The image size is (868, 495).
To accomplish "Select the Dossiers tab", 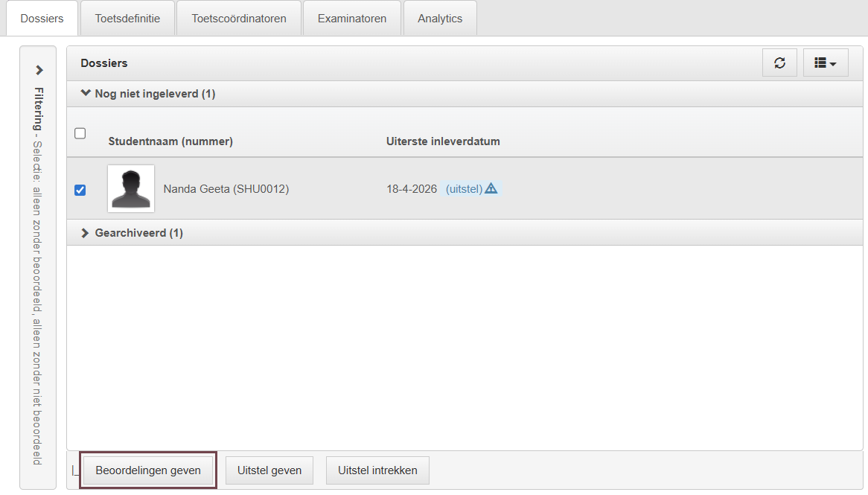I will pyautogui.click(x=42, y=19).
